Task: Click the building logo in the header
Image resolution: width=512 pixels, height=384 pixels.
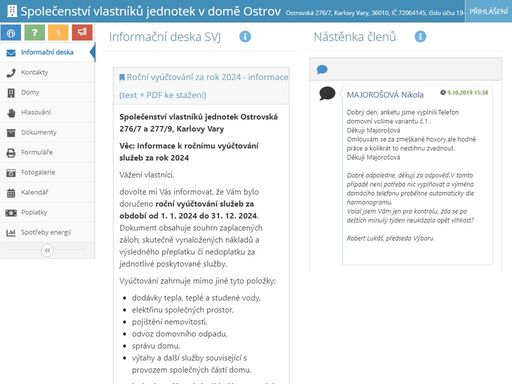Action: pos(12,11)
